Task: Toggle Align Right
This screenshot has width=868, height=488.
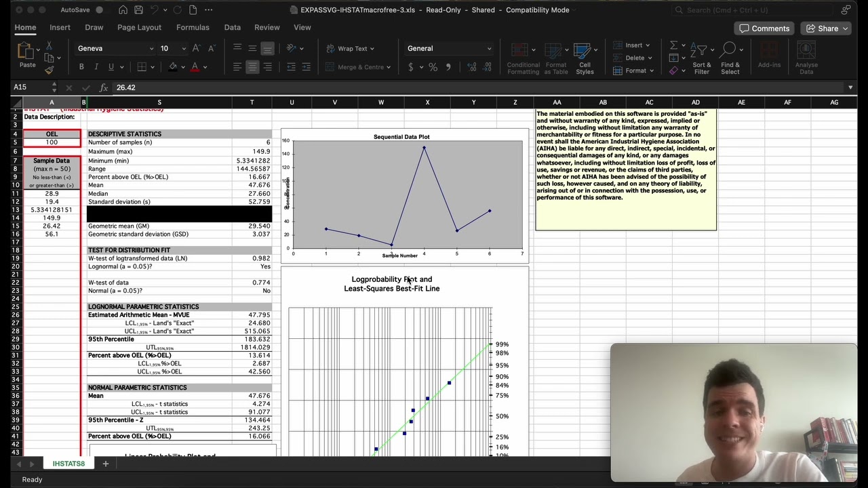Action: click(268, 67)
